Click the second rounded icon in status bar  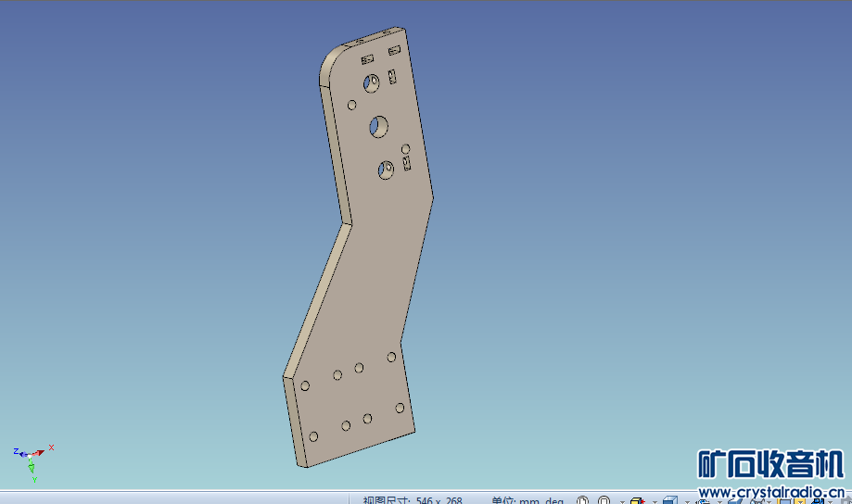pyautogui.click(x=604, y=500)
